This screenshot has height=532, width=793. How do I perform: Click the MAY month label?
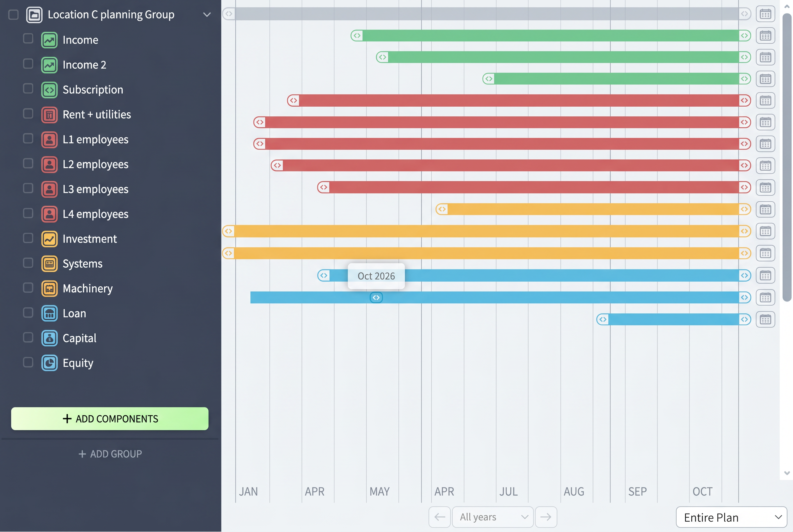(x=379, y=491)
